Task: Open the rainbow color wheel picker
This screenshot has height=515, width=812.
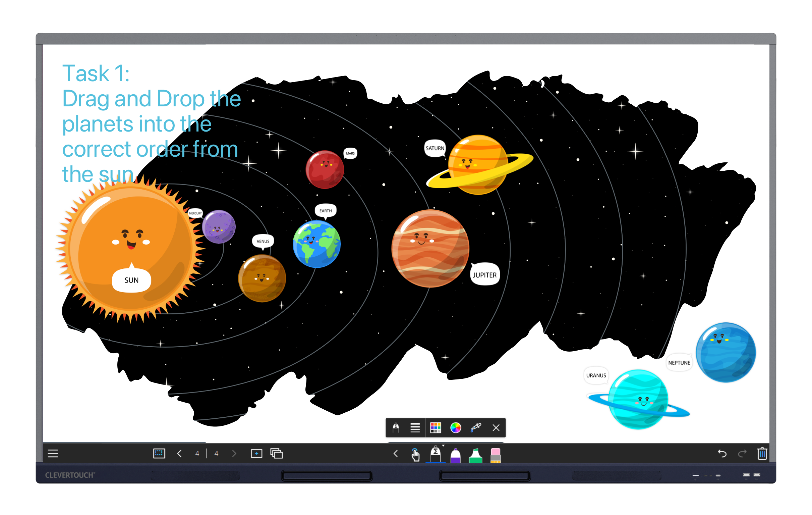Action: [x=456, y=427]
